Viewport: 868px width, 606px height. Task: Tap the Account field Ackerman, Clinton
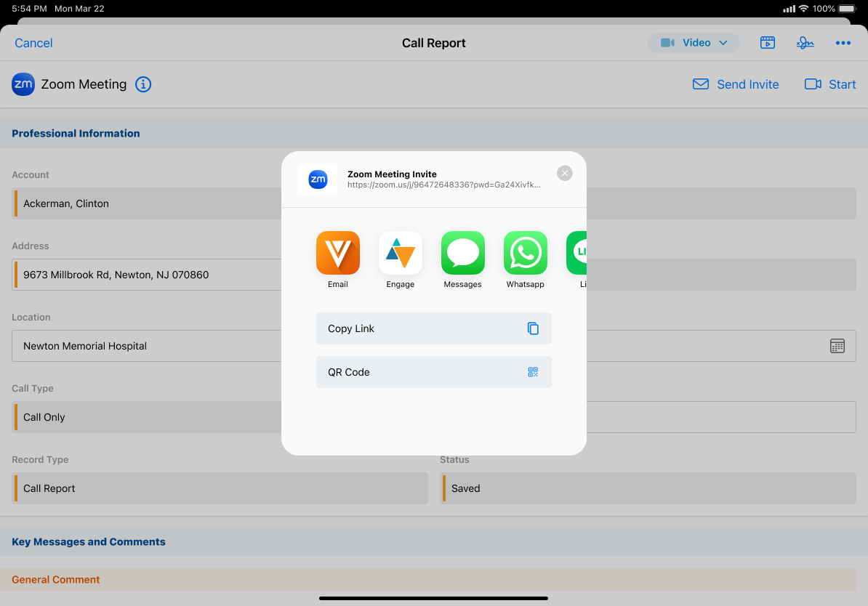tap(145, 203)
